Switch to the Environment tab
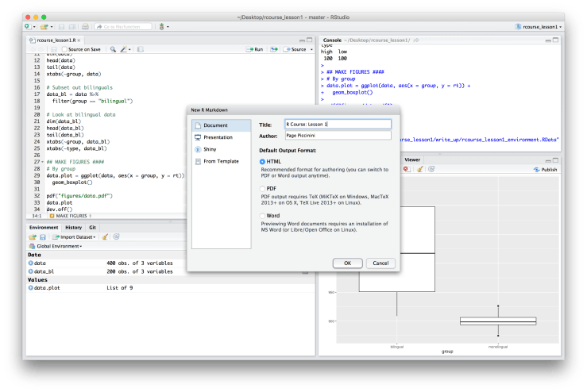The height and width of the screenshot is (392, 587). pos(44,228)
